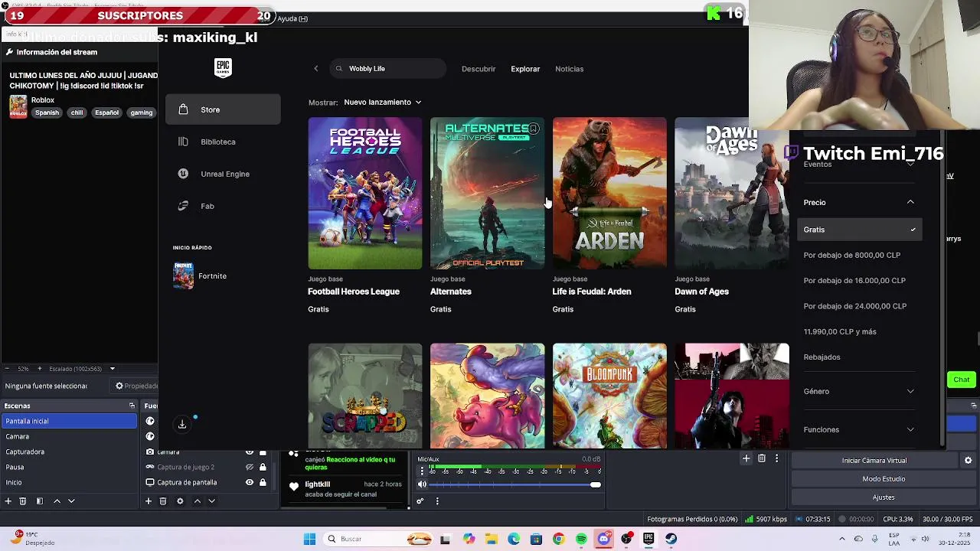Switch to the Explorar tab
980x551 pixels.
(525, 69)
